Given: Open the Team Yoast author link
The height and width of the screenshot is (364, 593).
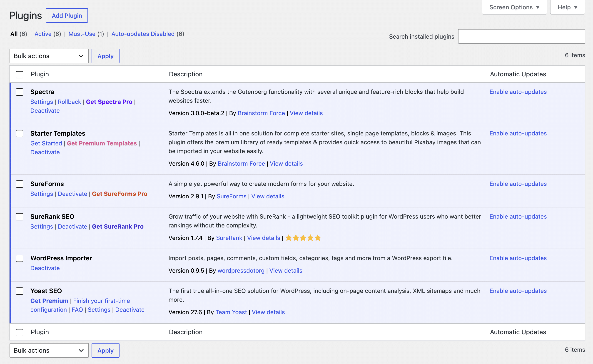Looking at the screenshot, I should point(231,312).
